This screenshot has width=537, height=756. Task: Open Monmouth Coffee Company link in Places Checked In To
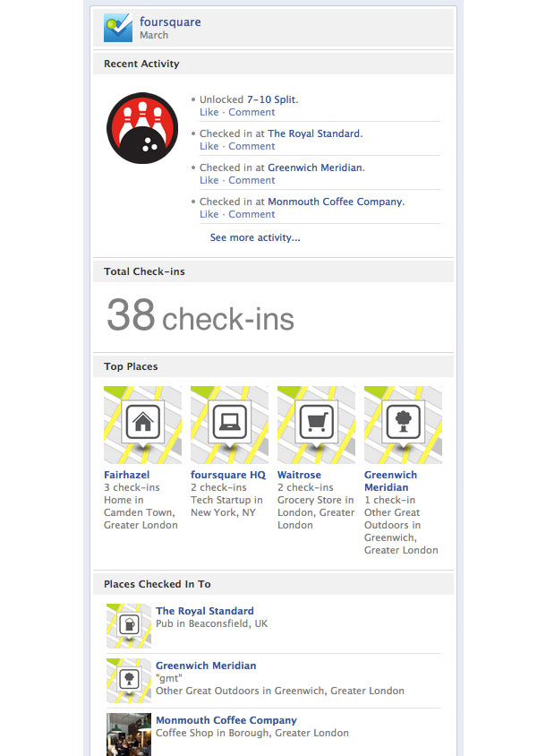226,720
